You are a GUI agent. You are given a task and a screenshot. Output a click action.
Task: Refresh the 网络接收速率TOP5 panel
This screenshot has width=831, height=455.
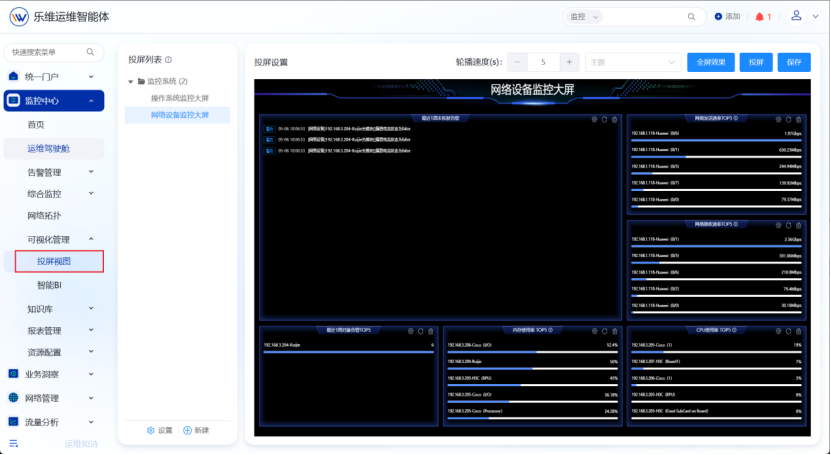coord(789,225)
